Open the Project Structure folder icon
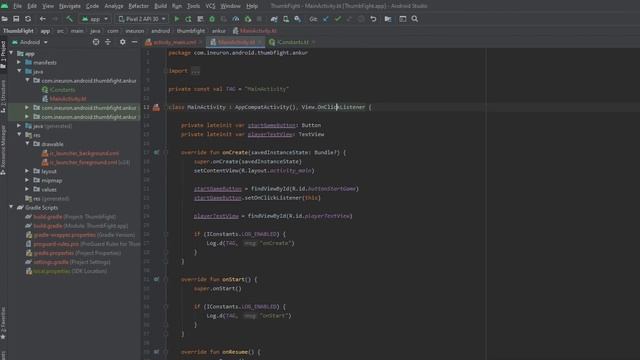This screenshot has width=640, height=360. click(388, 19)
